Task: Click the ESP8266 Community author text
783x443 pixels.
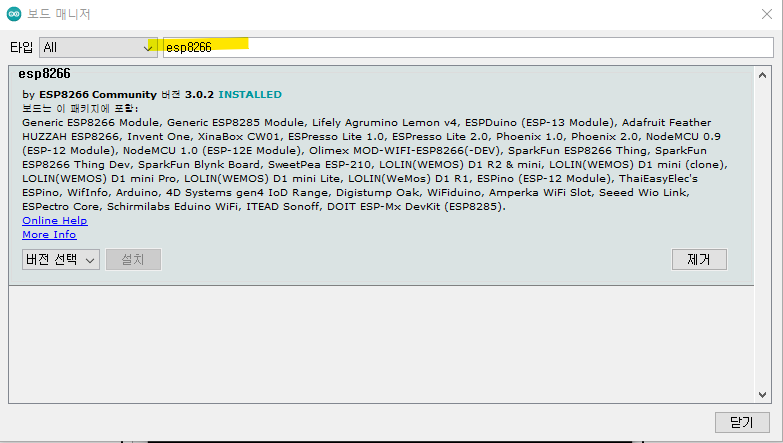Action: (x=98, y=94)
